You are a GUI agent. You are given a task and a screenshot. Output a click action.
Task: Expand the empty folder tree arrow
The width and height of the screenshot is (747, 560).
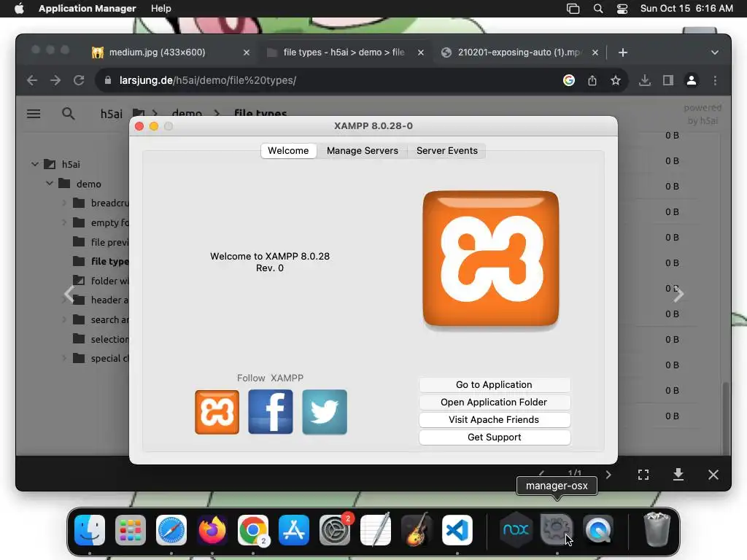point(64,222)
